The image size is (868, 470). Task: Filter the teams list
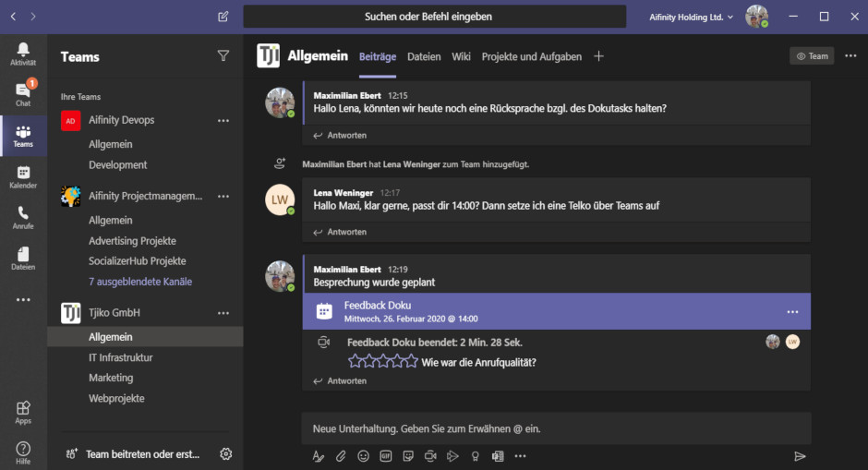(223, 56)
